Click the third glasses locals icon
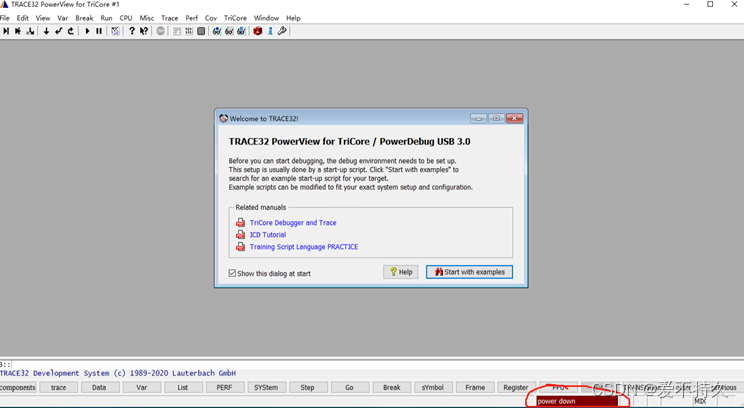Image resolution: width=744 pixels, height=408 pixels. coord(242,31)
